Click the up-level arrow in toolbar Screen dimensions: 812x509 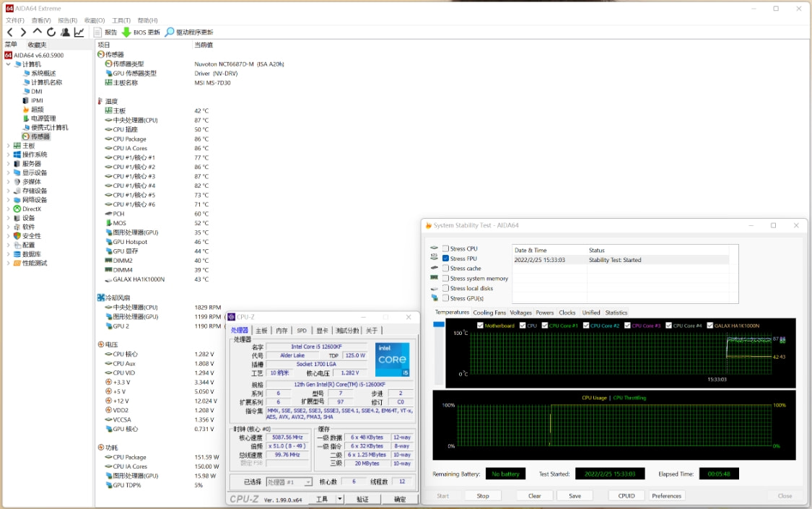click(x=38, y=32)
